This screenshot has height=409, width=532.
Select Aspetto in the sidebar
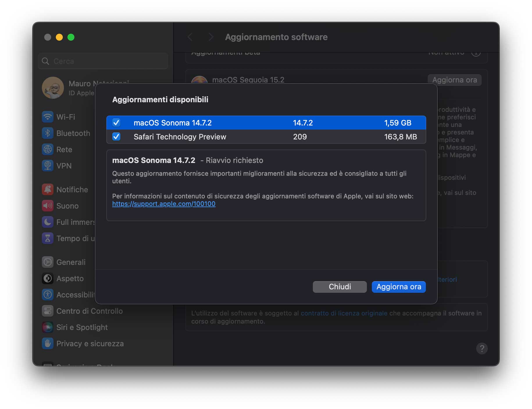pos(70,278)
